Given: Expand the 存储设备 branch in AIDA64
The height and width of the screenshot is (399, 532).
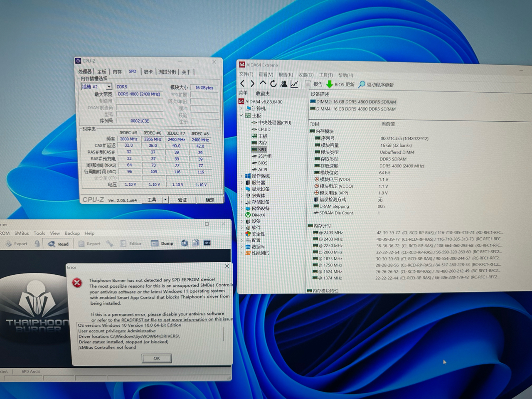Looking at the screenshot, I should [242, 202].
